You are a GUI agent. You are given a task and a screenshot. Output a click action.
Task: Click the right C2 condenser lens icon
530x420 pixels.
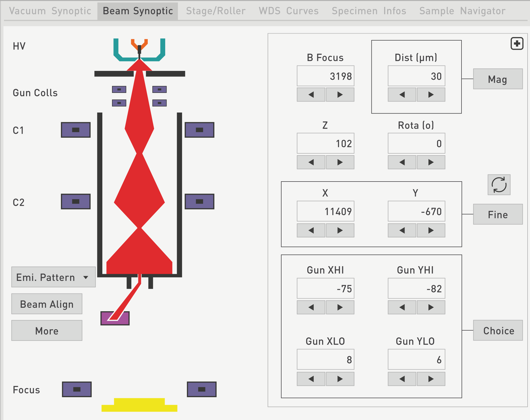pos(199,201)
